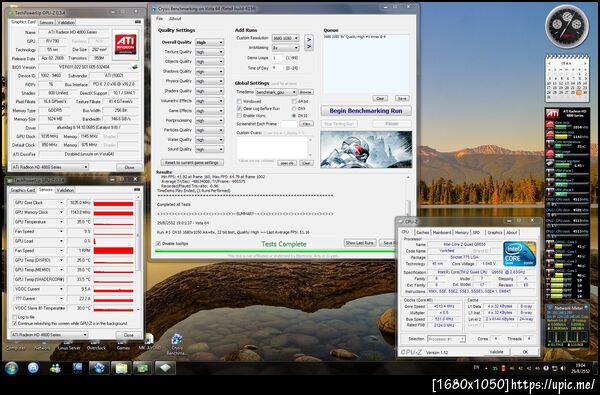Click the Crysis Benchmark taskbar button
600x395 pixels.
(99, 368)
